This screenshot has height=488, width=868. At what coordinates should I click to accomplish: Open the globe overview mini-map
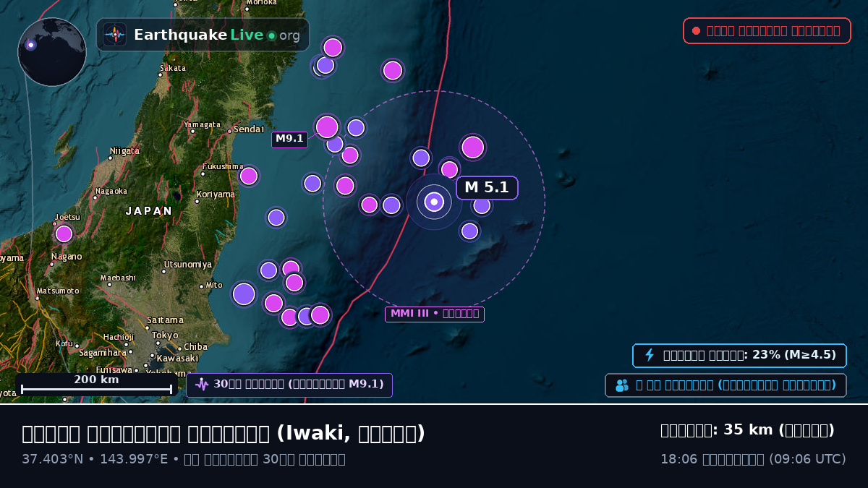(x=52, y=52)
